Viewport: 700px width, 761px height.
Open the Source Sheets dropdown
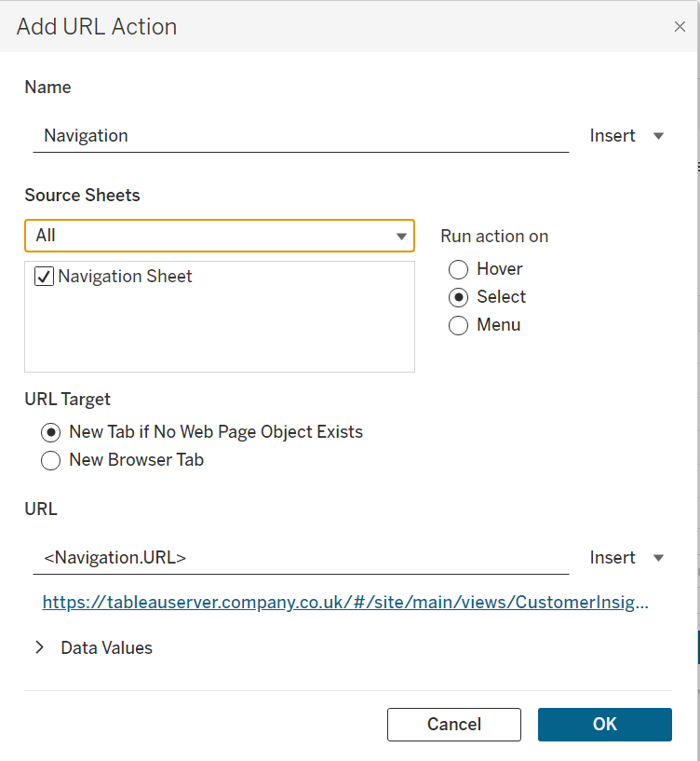[219, 236]
